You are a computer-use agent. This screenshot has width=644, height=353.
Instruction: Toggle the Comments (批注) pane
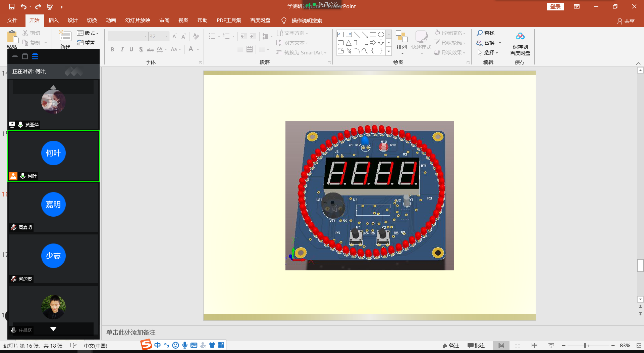pos(476,346)
